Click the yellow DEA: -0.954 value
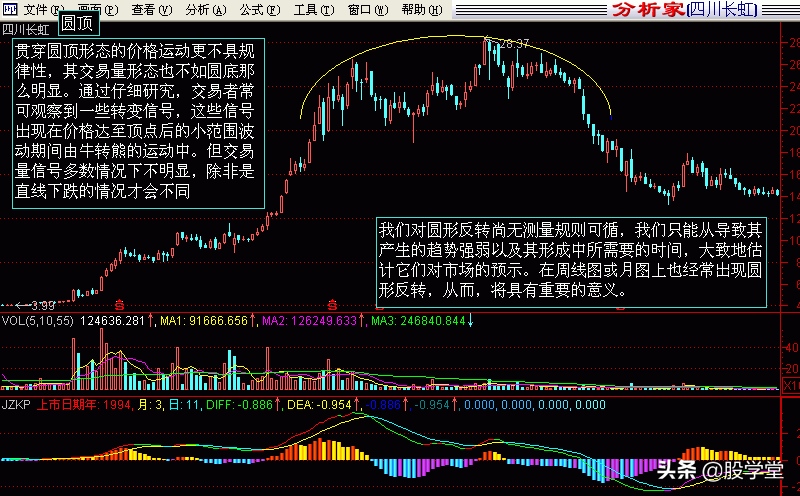The image size is (800, 496). click(x=319, y=405)
